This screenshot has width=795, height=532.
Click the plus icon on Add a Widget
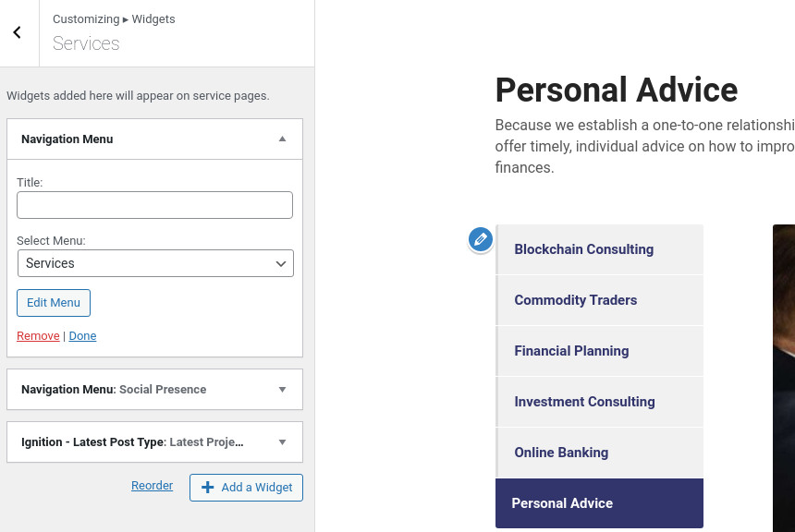click(x=207, y=488)
